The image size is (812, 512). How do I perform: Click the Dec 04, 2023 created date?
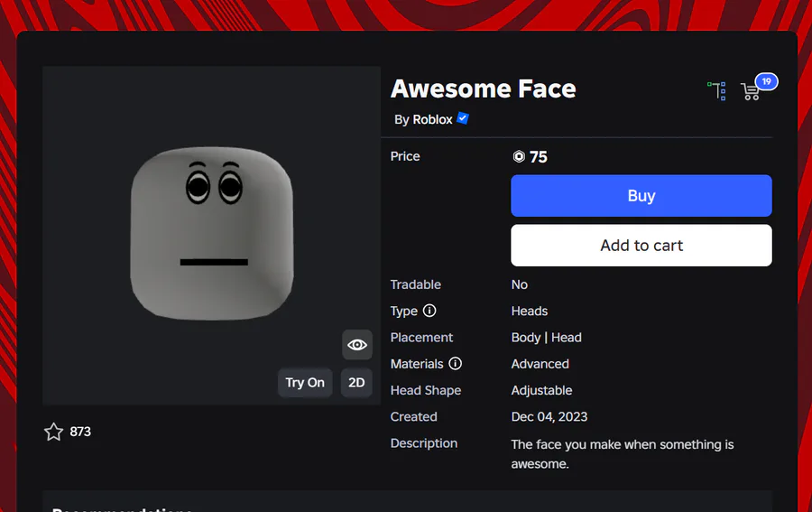(549, 416)
